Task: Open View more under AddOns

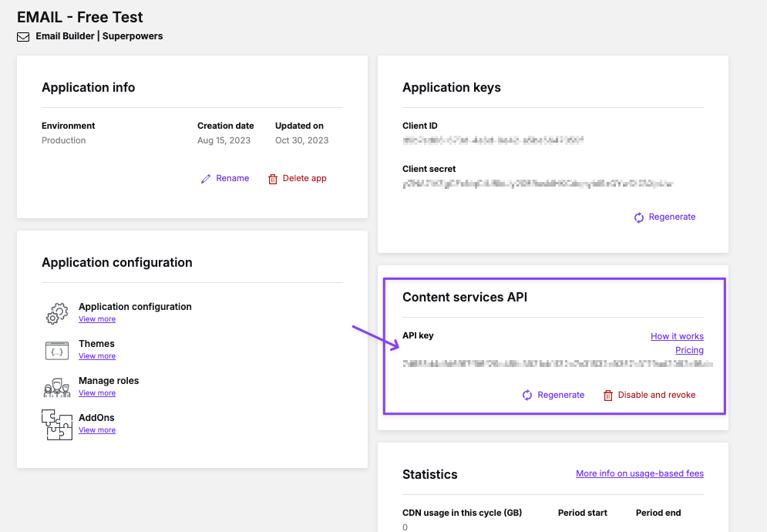Action: [97, 430]
